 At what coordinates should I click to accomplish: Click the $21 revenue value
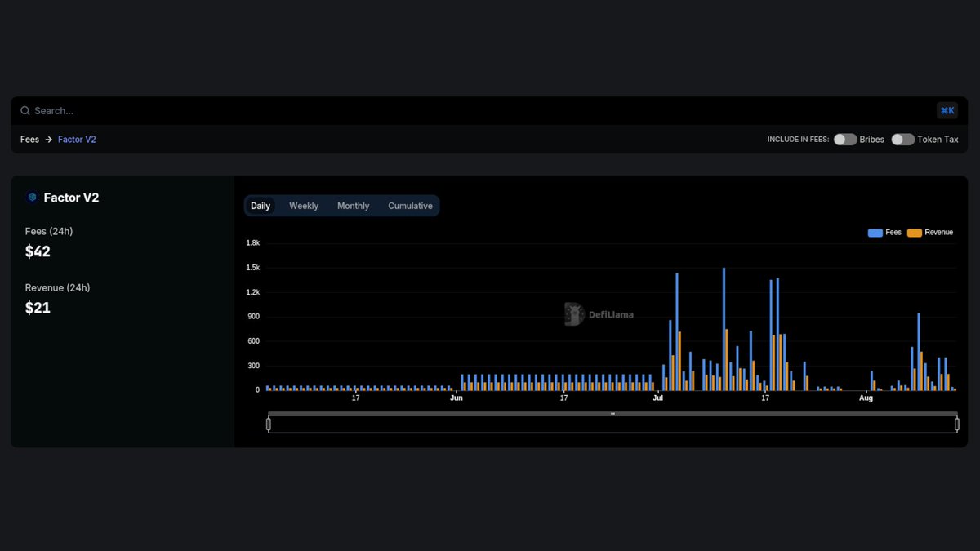[x=38, y=308]
